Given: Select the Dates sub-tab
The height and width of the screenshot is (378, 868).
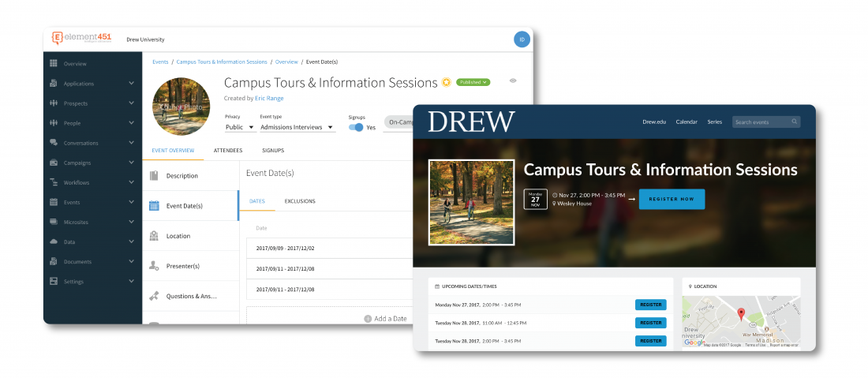Looking at the screenshot, I should [x=257, y=201].
